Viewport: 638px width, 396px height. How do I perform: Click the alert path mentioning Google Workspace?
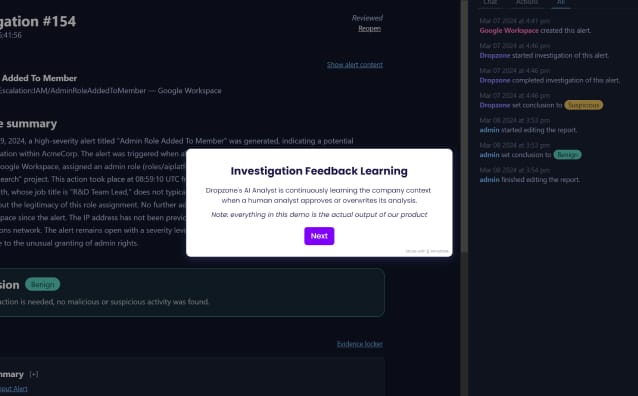tap(111, 91)
